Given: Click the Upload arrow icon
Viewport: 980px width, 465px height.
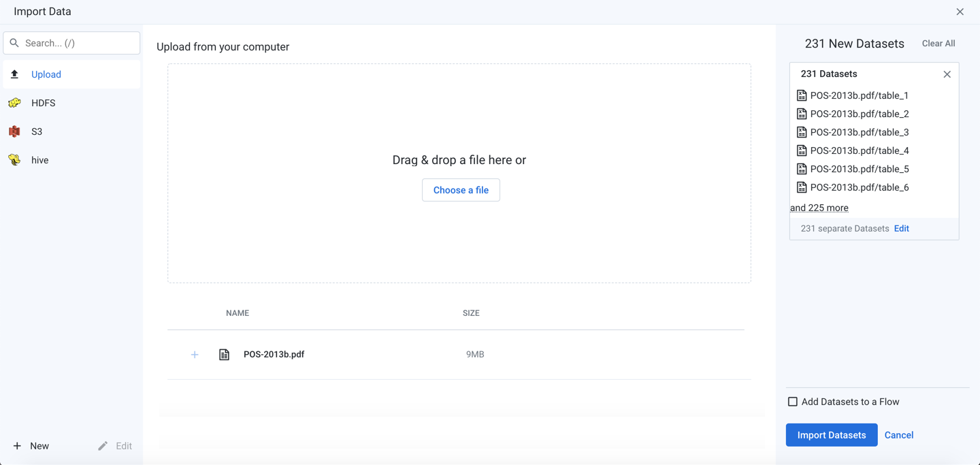Looking at the screenshot, I should [x=14, y=74].
